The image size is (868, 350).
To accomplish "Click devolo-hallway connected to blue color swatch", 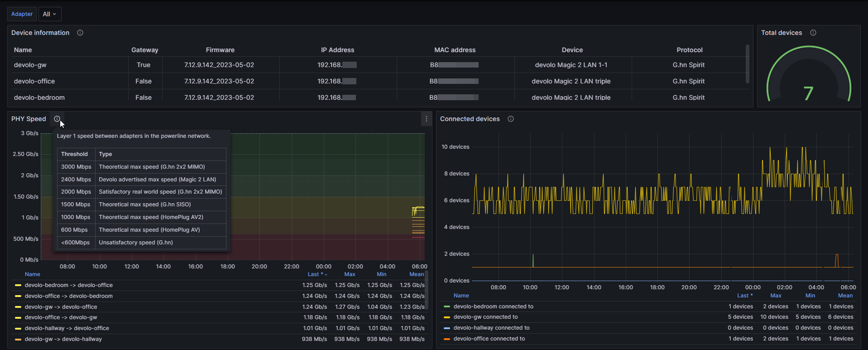I will (447, 328).
